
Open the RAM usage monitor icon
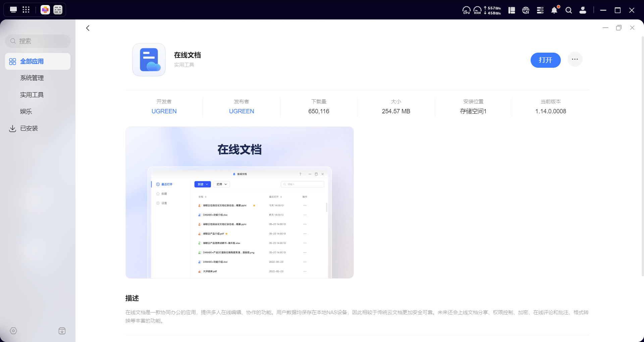click(477, 10)
